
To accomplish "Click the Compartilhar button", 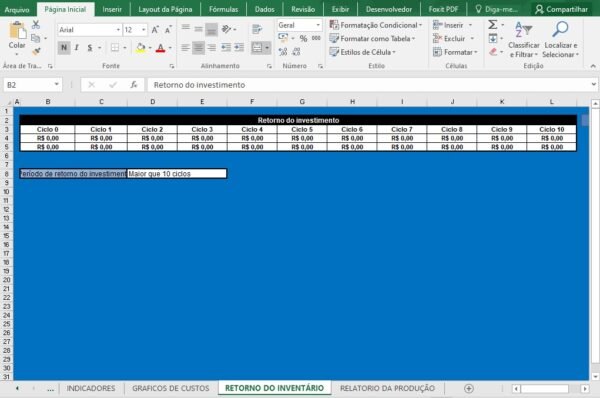I will (x=561, y=9).
